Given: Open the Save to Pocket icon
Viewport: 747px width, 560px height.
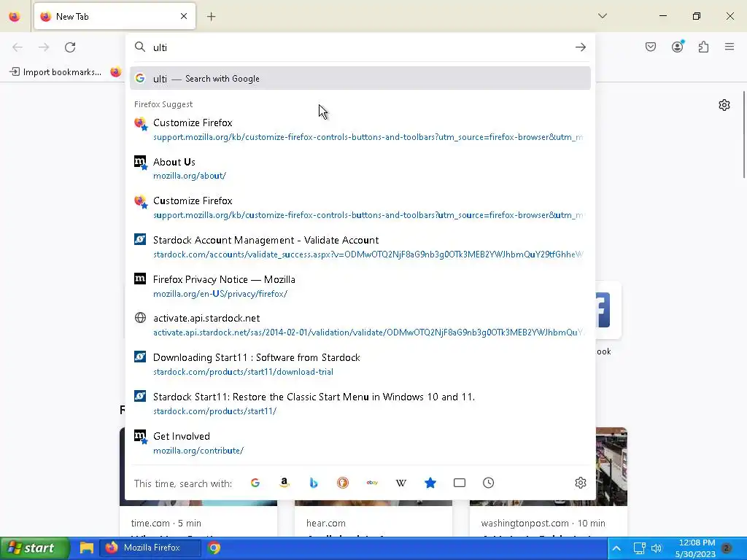Looking at the screenshot, I should (651, 47).
